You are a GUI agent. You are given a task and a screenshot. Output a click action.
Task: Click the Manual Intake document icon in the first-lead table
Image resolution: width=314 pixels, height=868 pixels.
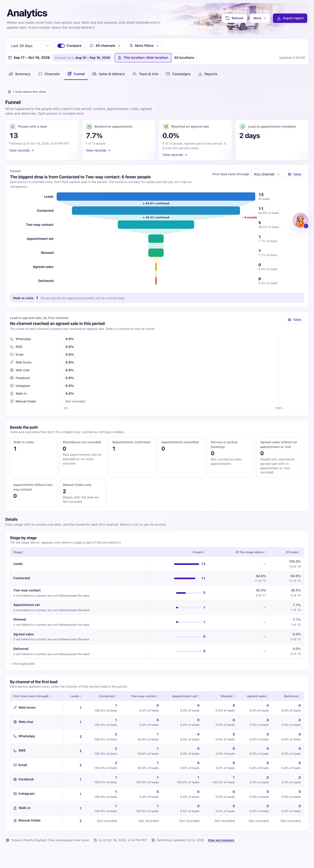click(15, 820)
